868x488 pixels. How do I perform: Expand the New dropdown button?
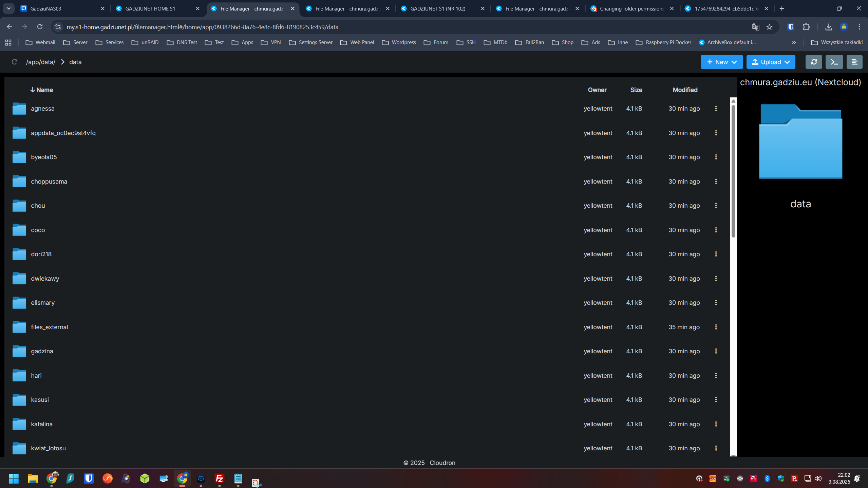click(721, 62)
